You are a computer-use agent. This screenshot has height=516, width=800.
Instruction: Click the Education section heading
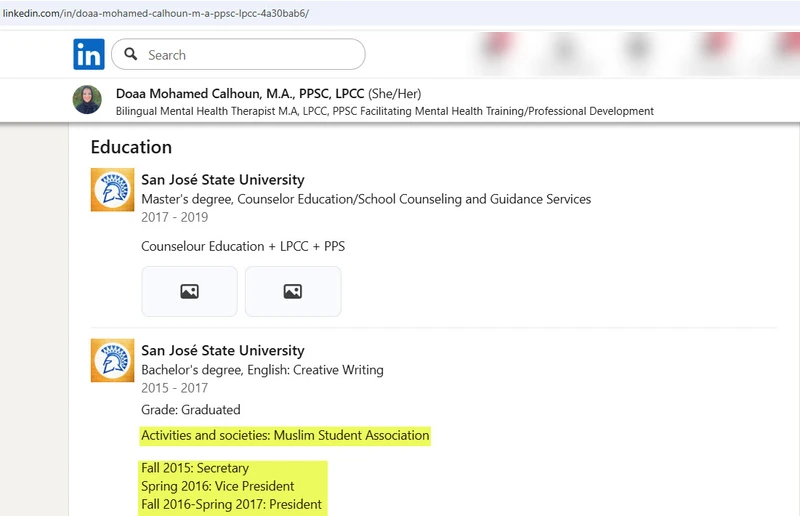pos(131,147)
